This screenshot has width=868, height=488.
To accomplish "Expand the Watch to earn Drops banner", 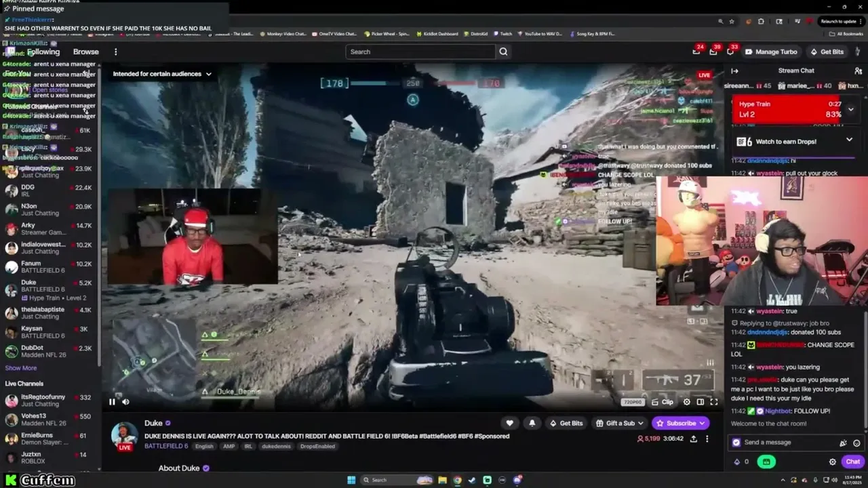I will [x=849, y=140].
